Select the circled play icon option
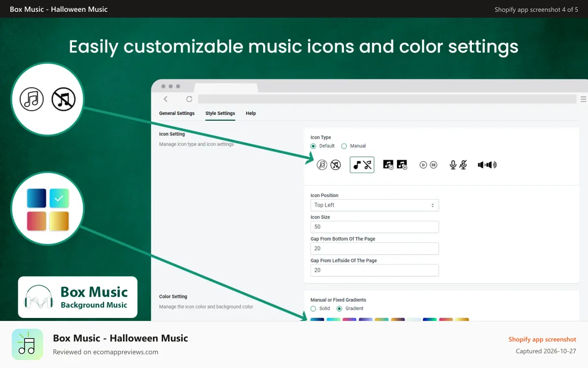The height and width of the screenshot is (368, 588). click(x=423, y=165)
